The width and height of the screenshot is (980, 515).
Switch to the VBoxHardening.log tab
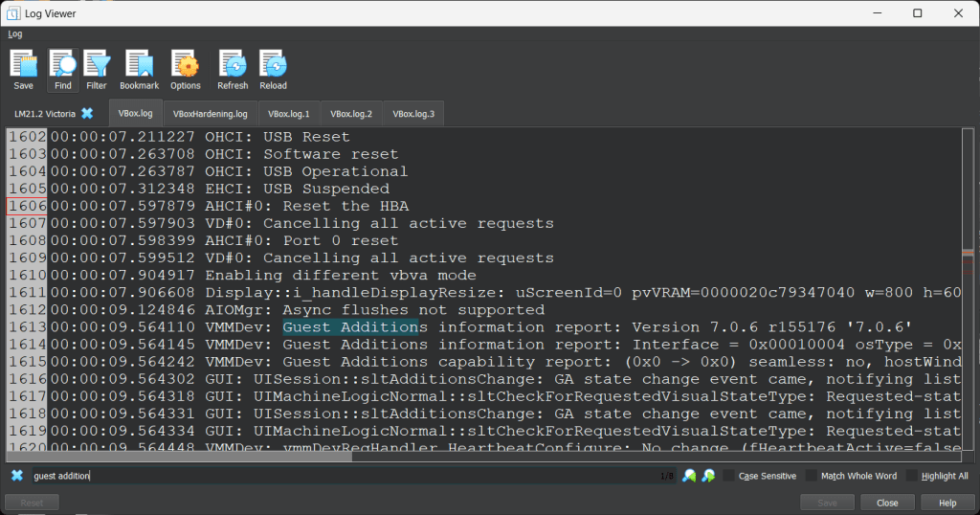[x=210, y=113]
